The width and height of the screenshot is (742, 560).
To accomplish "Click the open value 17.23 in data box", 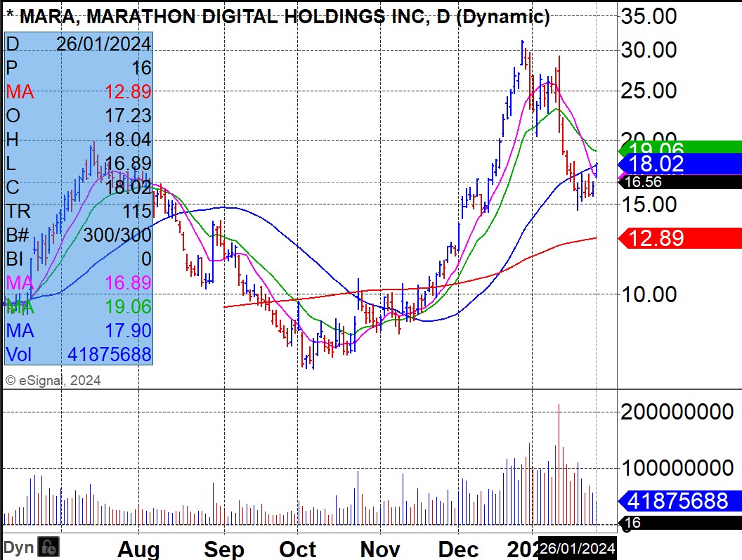I will click(x=128, y=115).
